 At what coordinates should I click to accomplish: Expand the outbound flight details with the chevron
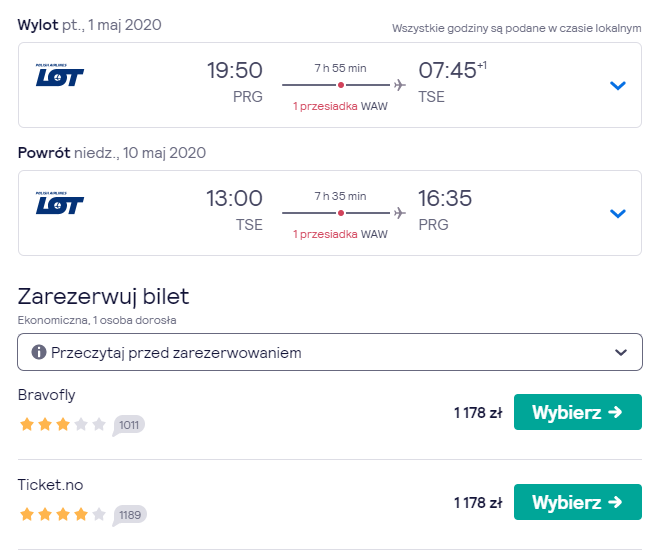pos(618,85)
